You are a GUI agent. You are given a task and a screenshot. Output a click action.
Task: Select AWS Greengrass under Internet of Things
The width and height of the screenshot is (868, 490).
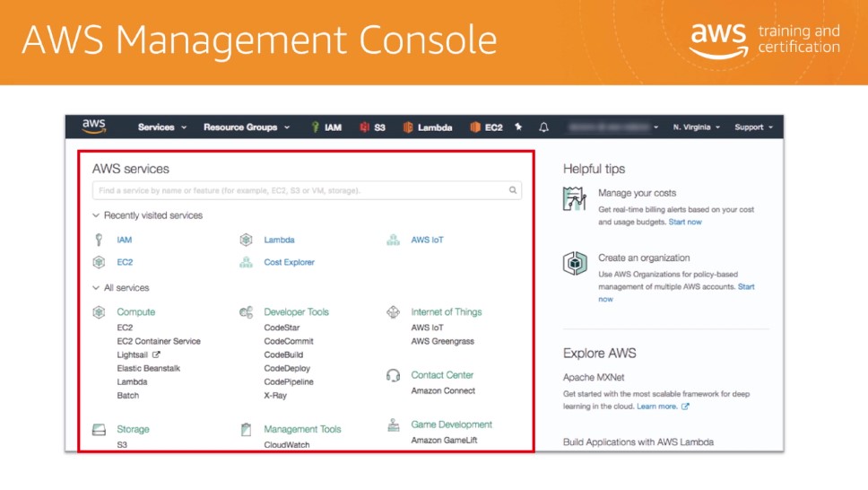click(442, 341)
